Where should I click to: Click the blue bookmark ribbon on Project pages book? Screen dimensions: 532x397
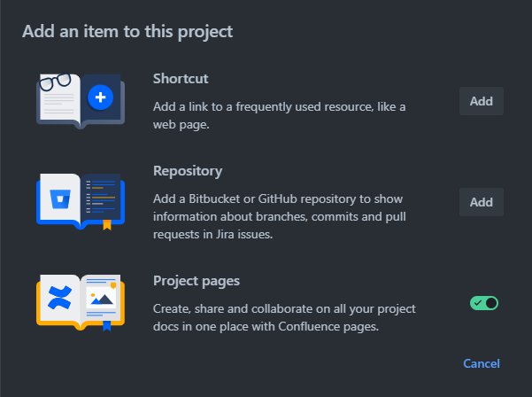107,326
